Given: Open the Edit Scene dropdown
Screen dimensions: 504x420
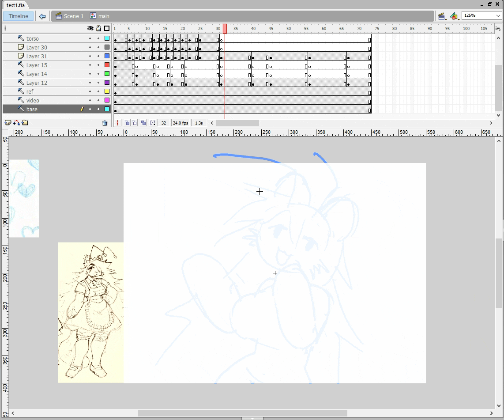Looking at the screenshot, I should click(442, 16).
